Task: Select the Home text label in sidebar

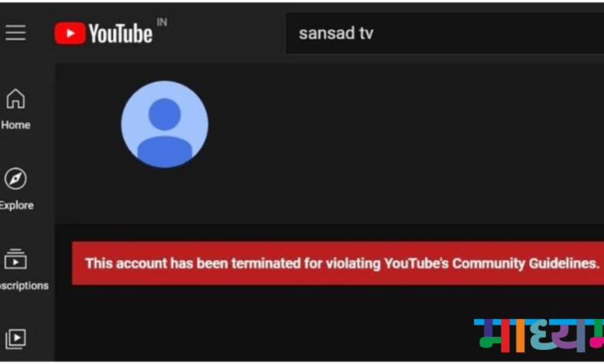Action: 15,125
